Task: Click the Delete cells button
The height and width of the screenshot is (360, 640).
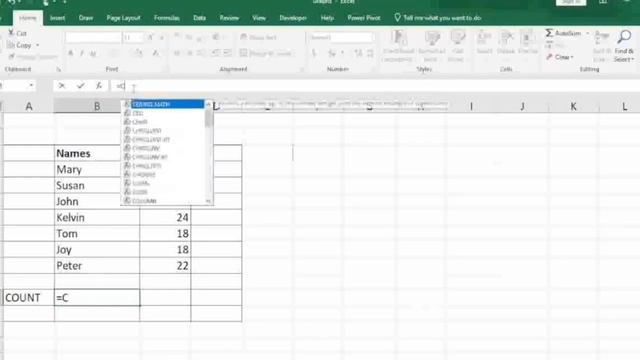Action: 506,43
